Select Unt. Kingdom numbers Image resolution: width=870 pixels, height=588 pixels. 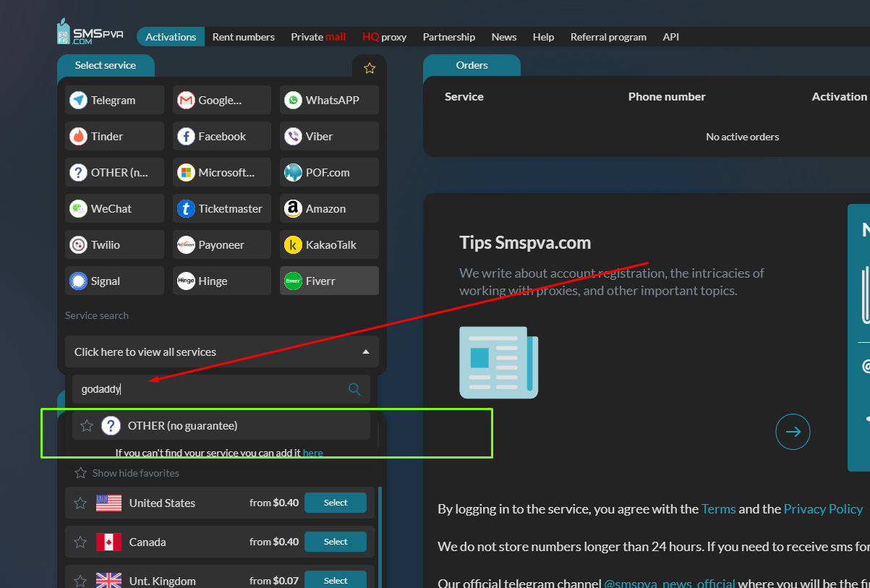tap(336, 580)
